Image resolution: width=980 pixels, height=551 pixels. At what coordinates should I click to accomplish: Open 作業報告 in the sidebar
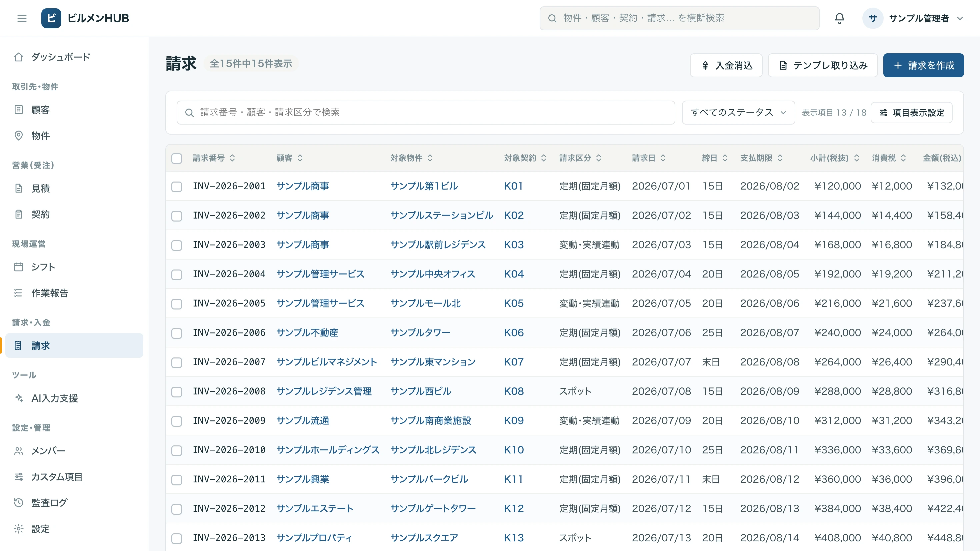click(x=74, y=293)
